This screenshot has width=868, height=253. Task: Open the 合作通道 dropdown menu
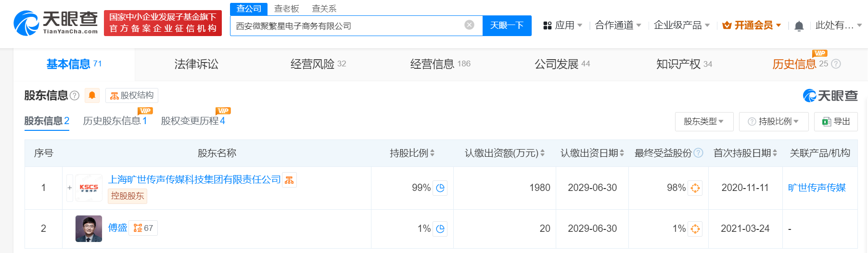[x=618, y=25]
